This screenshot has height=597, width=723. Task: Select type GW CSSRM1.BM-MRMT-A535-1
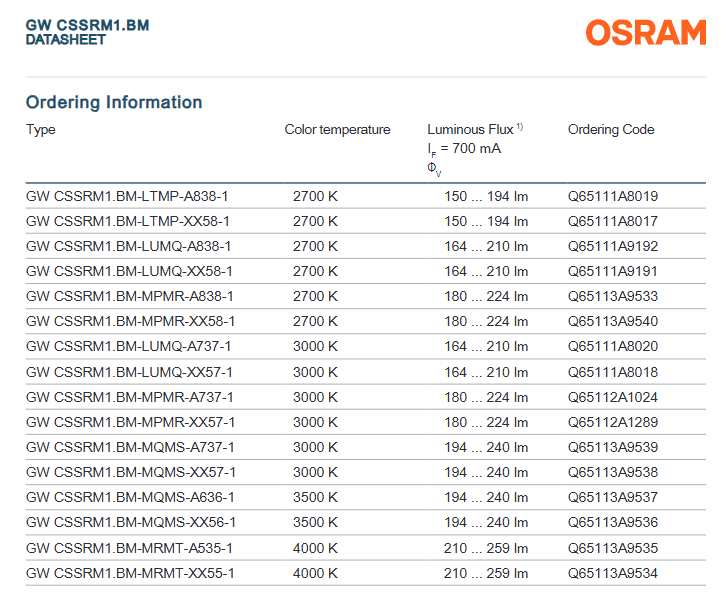tap(129, 548)
